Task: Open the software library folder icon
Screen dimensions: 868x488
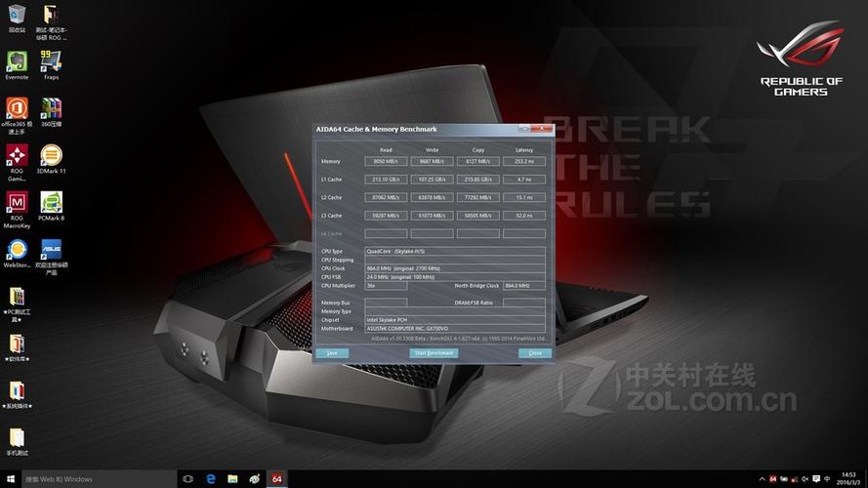Action: pyautogui.click(x=17, y=348)
